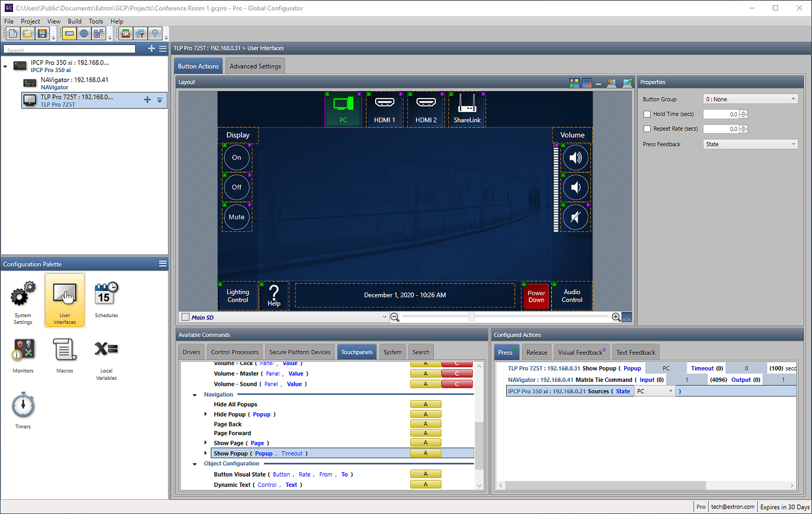The height and width of the screenshot is (514, 812).
Task: Click the minus icon in Layout header
Action: coord(599,83)
